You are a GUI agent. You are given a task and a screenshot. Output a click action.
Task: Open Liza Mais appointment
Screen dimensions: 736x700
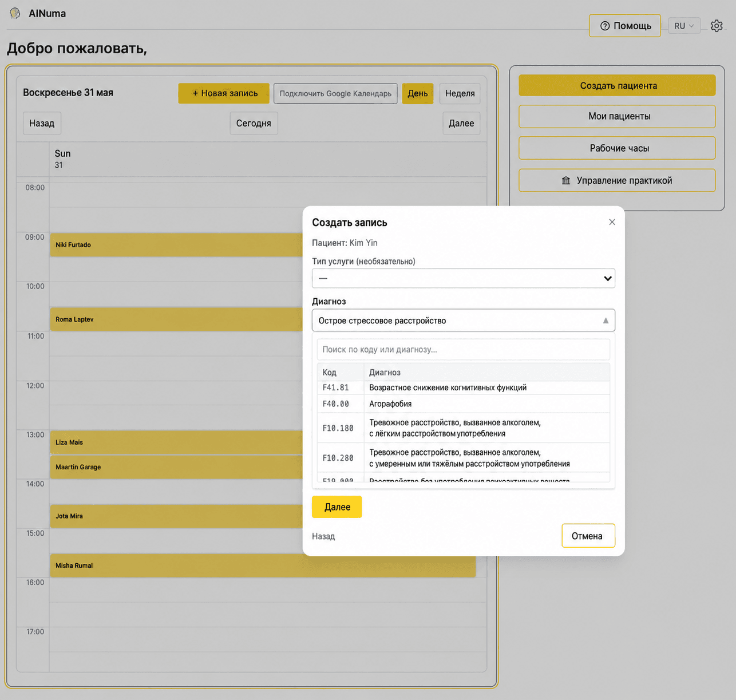click(x=176, y=442)
